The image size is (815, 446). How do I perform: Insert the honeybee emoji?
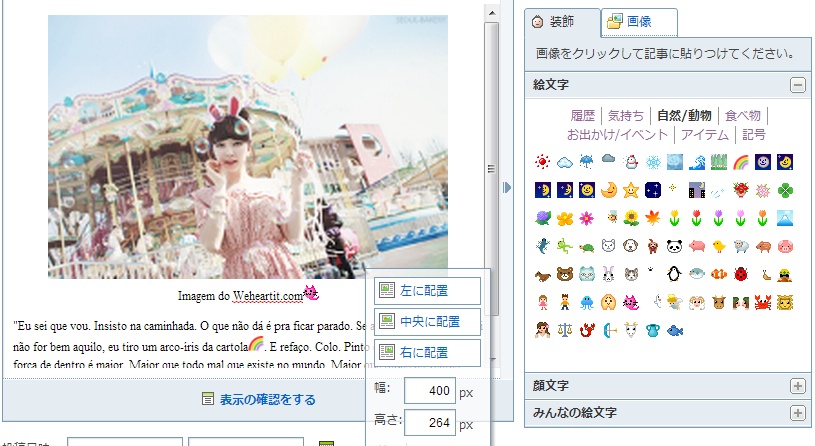click(x=611, y=218)
